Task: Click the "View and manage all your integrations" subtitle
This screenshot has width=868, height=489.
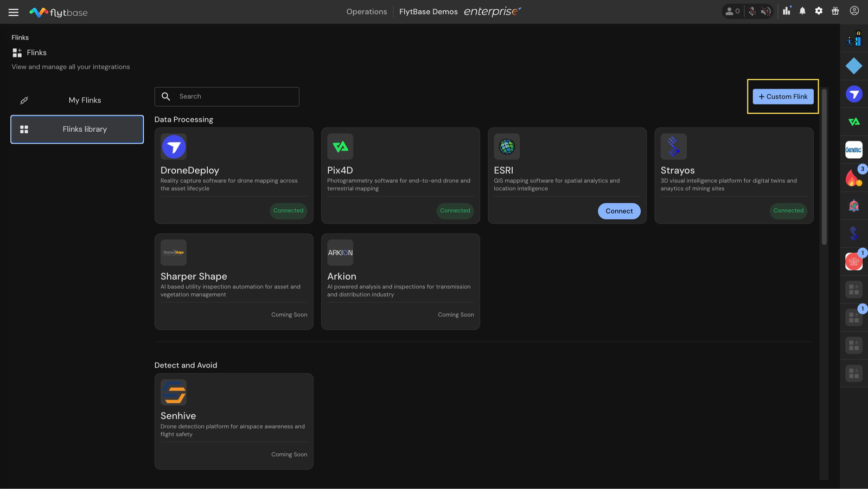Action: click(x=71, y=67)
